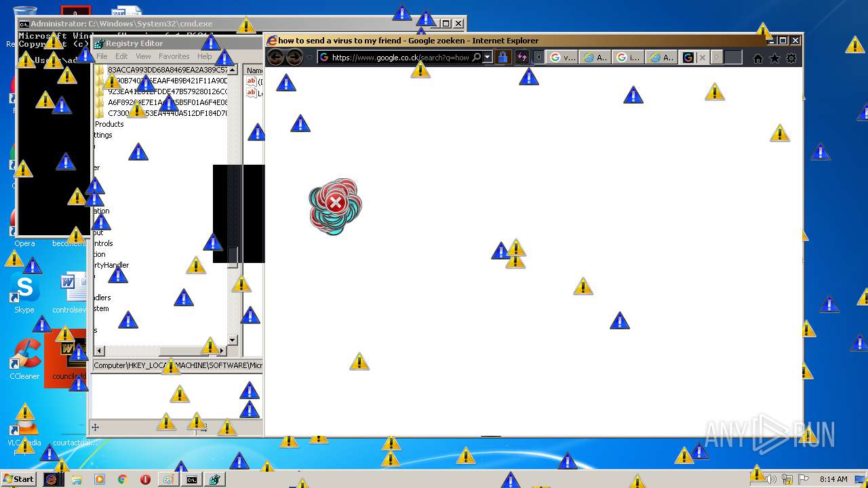The image size is (868, 488).
Task: Select registry key starting with 83ACCA993DD68A
Action: (167, 70)
